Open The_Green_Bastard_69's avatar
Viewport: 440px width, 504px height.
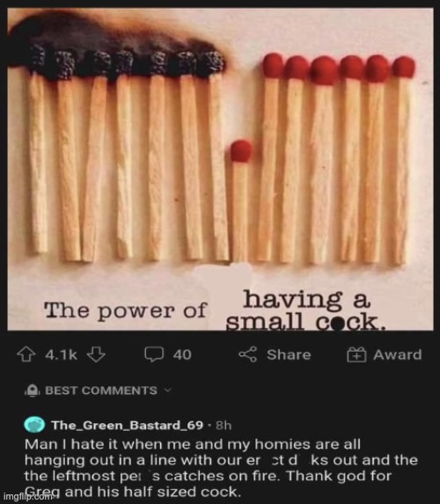[34, 425]
